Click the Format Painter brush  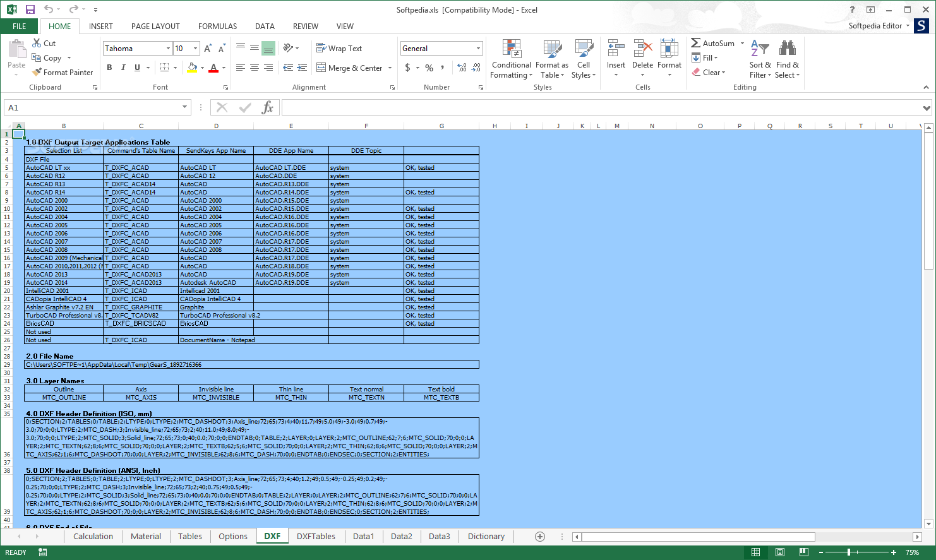(x=37, y=72)
